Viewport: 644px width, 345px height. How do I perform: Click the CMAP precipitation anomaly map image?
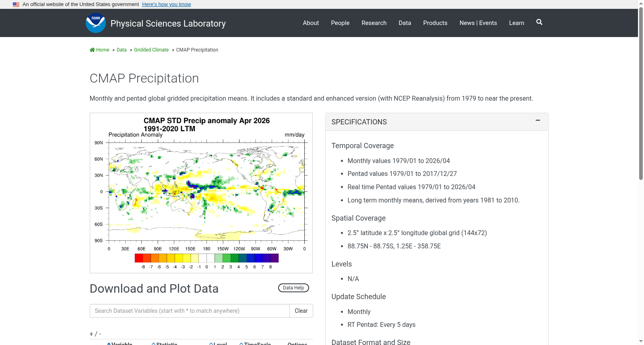(201, 193)
